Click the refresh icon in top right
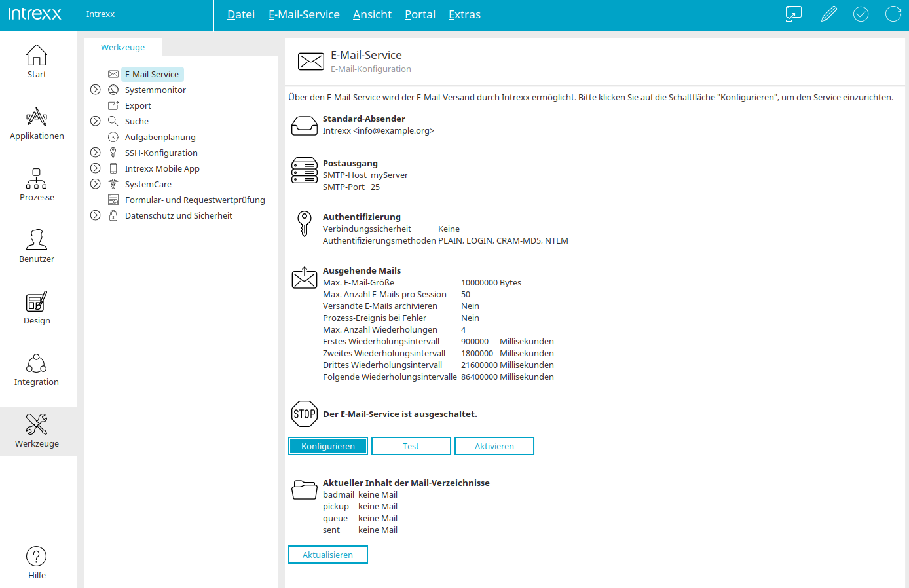The image size is (909, 588). (x=893, y=14)
